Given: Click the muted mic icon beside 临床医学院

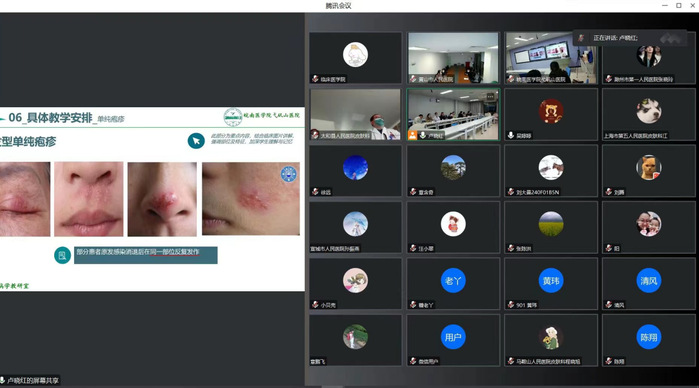Looking at the screenshot, I should pyautogui.click(x=315, y=79).
